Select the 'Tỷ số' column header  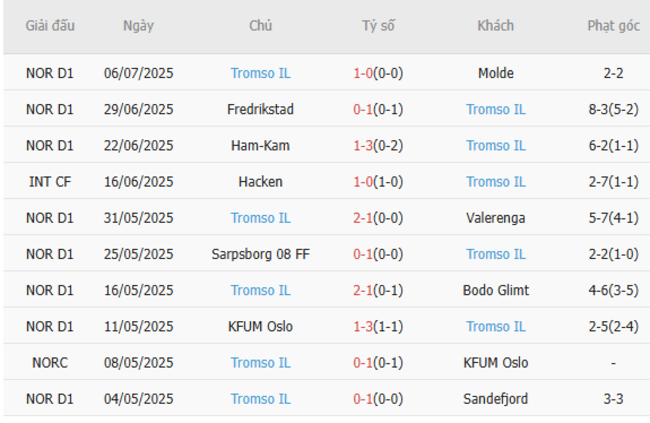pyautogui.click(x=378, y=26)
